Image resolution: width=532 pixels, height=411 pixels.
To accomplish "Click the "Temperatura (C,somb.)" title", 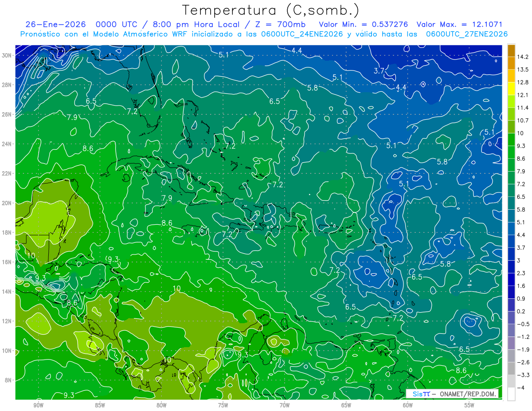I will click(271, 10).
